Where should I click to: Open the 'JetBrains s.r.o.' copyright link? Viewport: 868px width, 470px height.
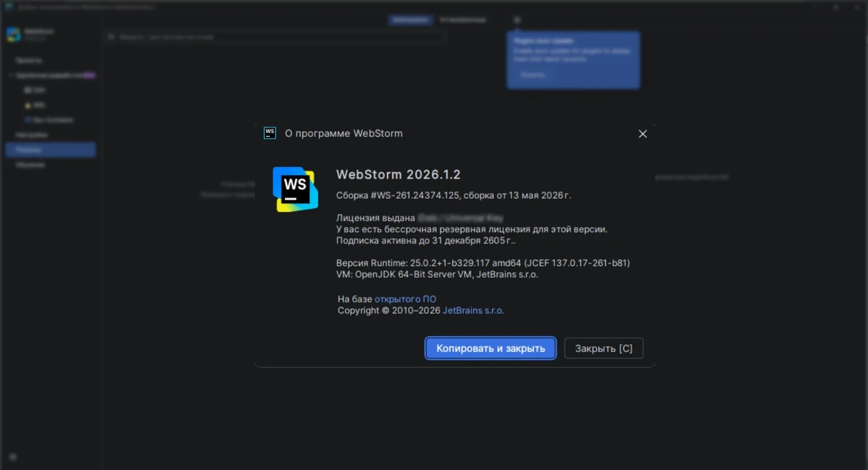(473, 310)
